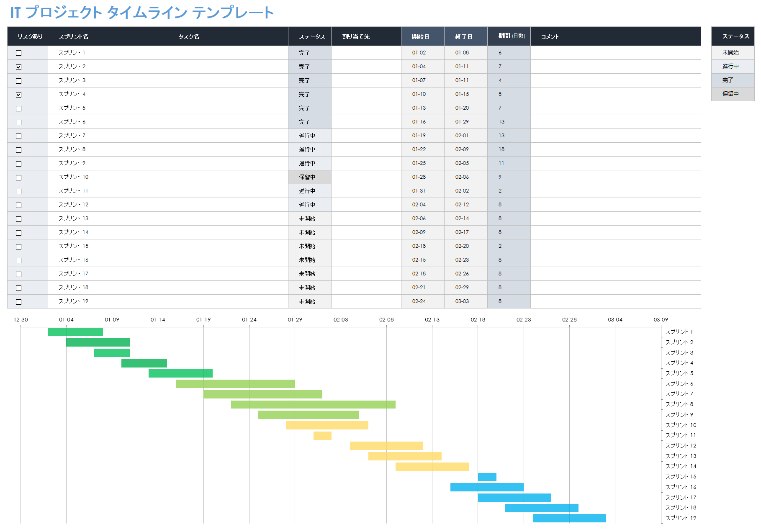Select start date 01-22 for スプリント 8

423,149
